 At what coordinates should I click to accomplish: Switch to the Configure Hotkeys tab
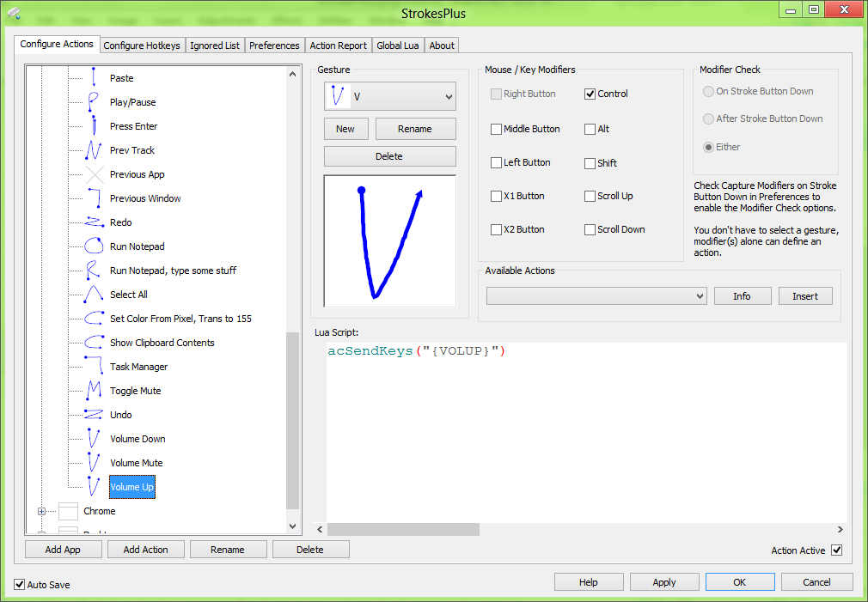pos(142,46)
